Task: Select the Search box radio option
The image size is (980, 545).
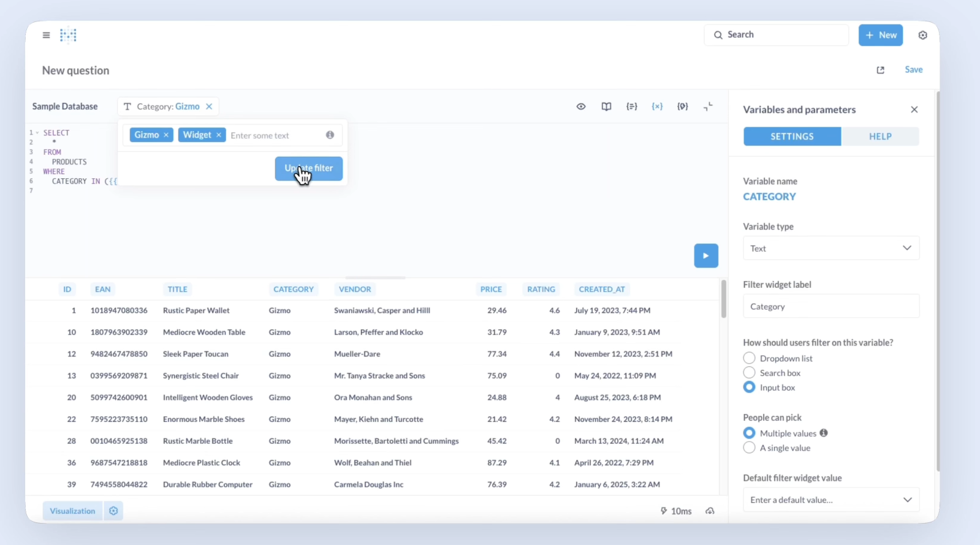Action: click(749, 373)
